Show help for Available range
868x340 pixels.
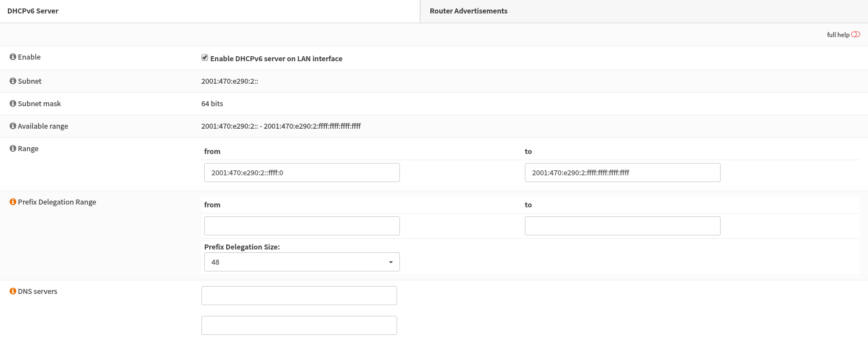pyautogui.click(x=13, y=126)
